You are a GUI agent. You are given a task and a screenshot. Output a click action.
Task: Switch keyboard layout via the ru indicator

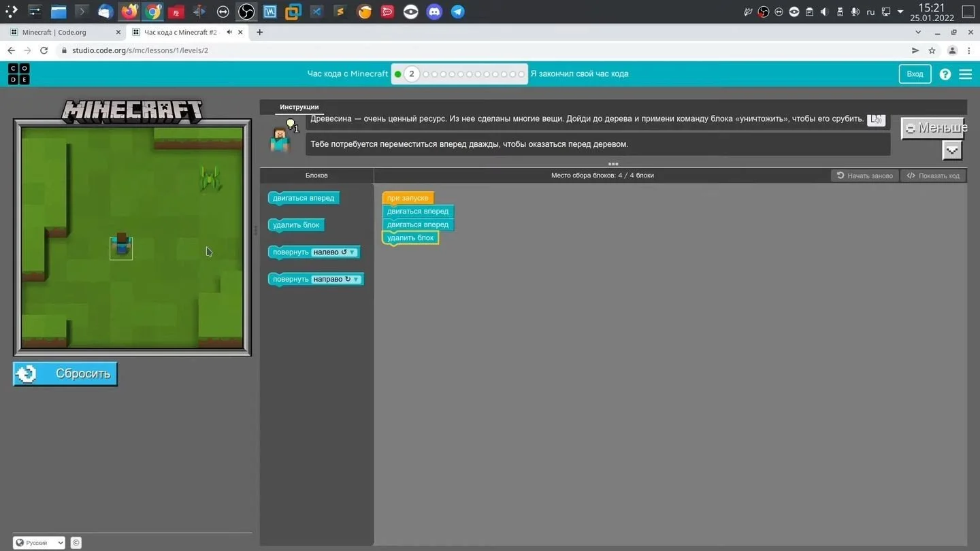coord(870,12)
